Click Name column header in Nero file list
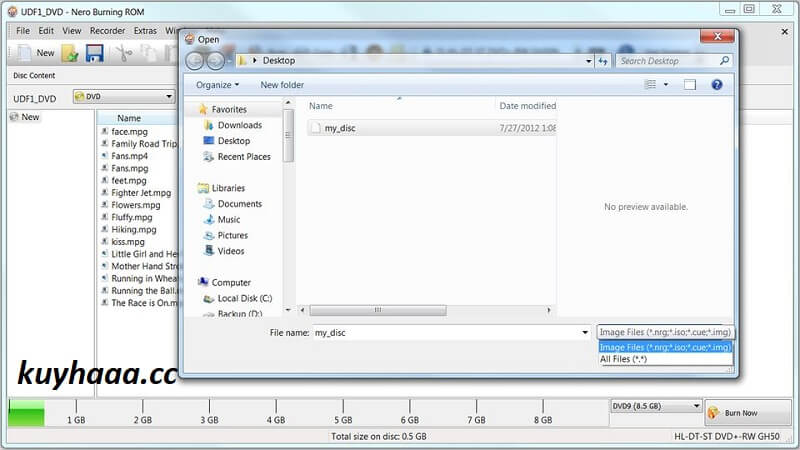This screenshot has height=450, width=800. tap(129, 118)
